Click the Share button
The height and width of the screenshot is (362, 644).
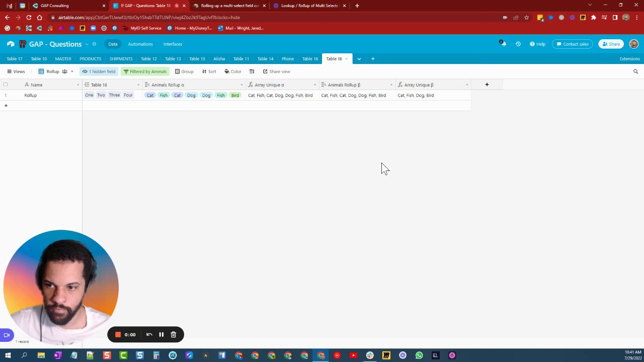(611, 44)
